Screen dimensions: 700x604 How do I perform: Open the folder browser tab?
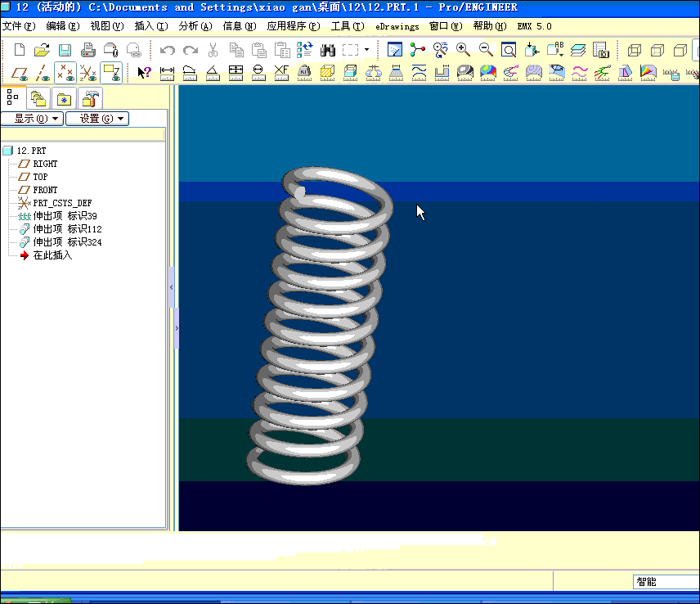point(38,98)
